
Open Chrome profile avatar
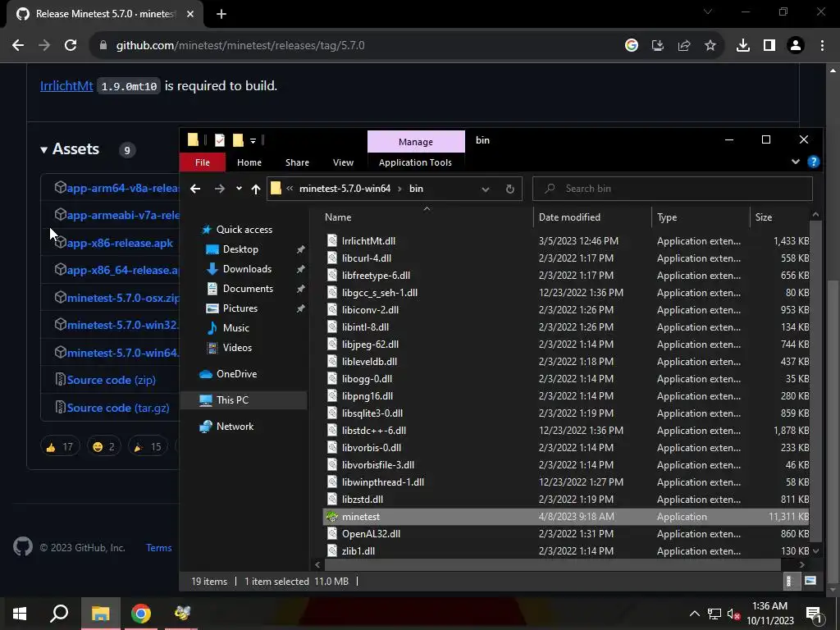coord(796,46)
